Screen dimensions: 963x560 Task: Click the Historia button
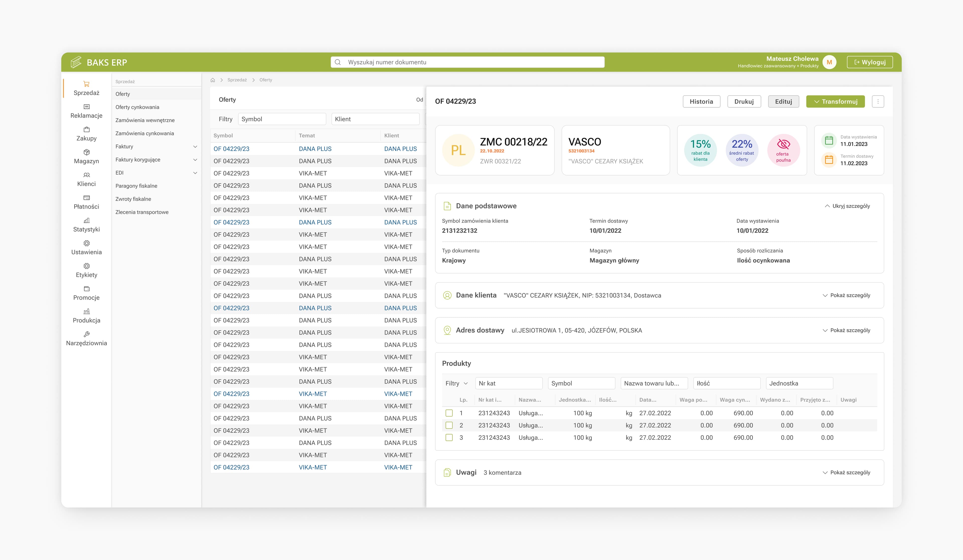(x=701, y=102)
